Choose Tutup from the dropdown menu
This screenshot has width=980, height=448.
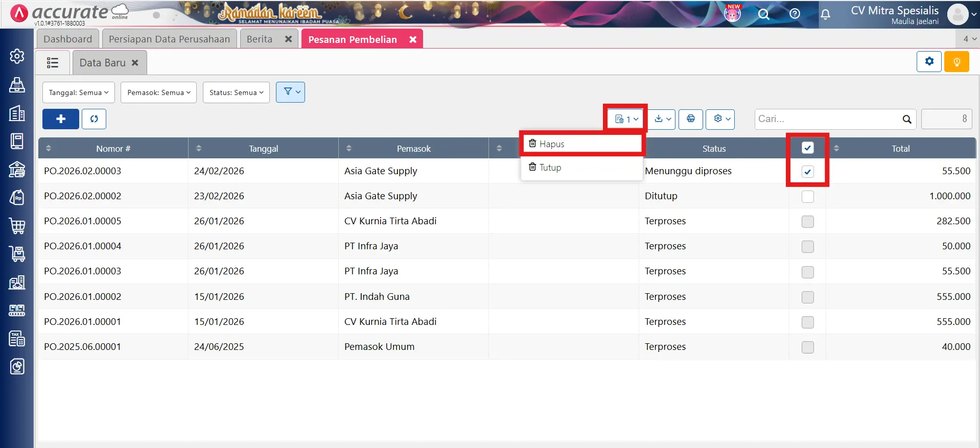point(550,168)
